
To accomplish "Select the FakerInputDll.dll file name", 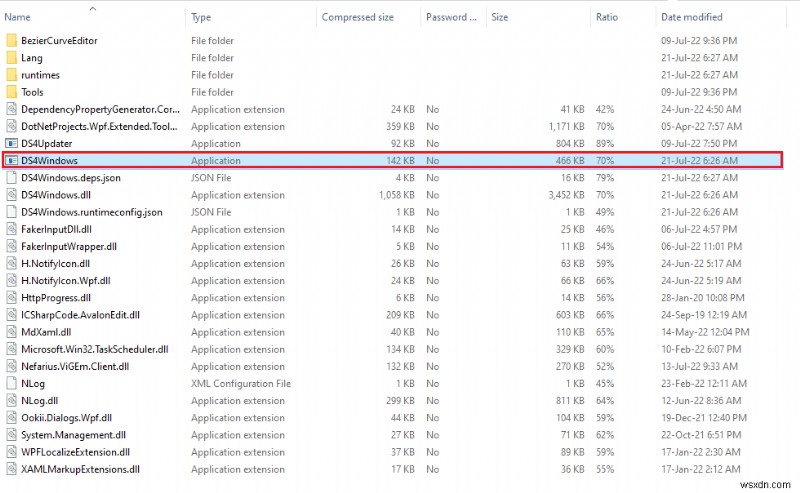I will point(57,229).
